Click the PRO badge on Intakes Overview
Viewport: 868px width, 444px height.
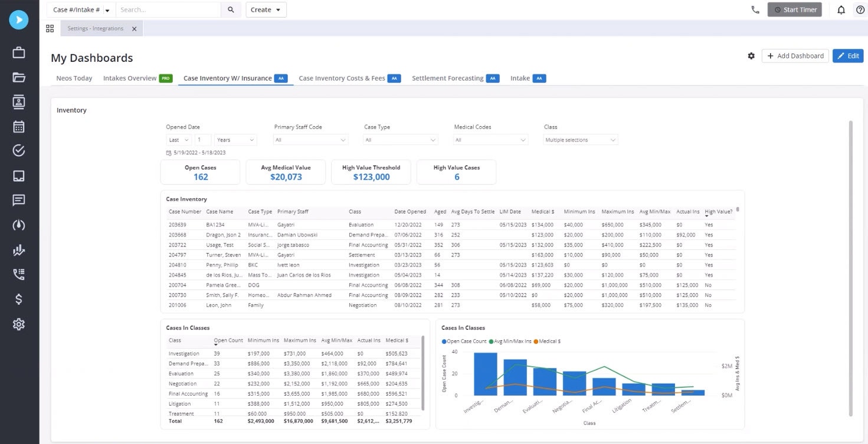point(166,78)
